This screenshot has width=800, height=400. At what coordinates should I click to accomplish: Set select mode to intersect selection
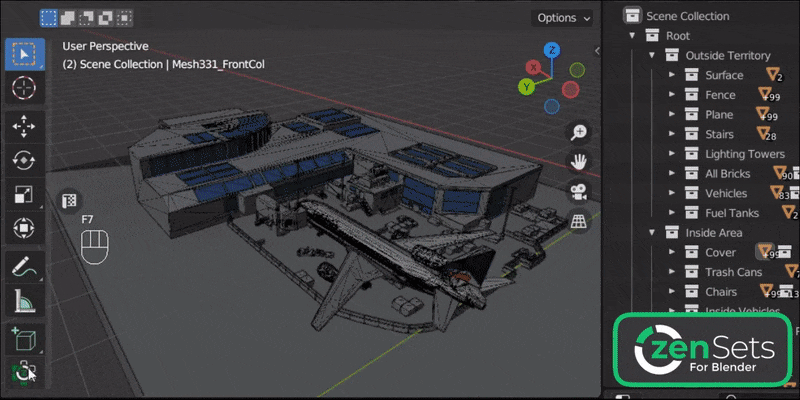point(124,18)
